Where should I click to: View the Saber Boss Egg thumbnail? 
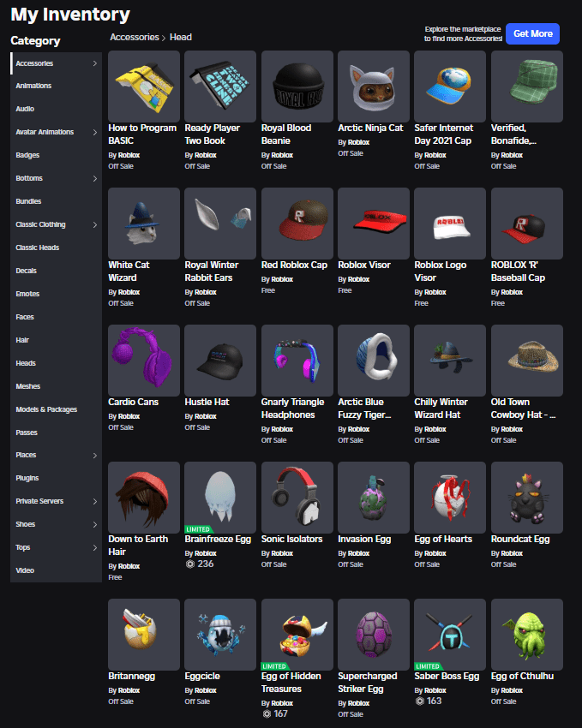pos(450,634)
